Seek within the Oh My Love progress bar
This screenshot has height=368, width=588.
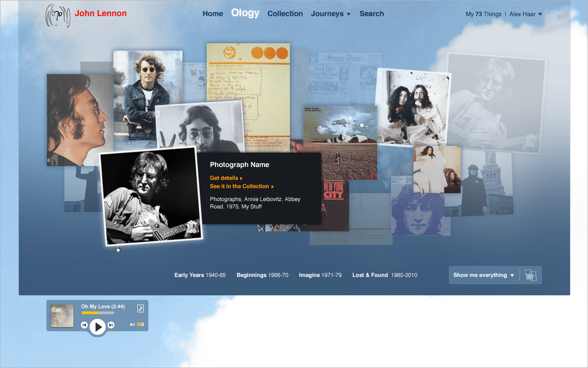click(x=98, y=313)
